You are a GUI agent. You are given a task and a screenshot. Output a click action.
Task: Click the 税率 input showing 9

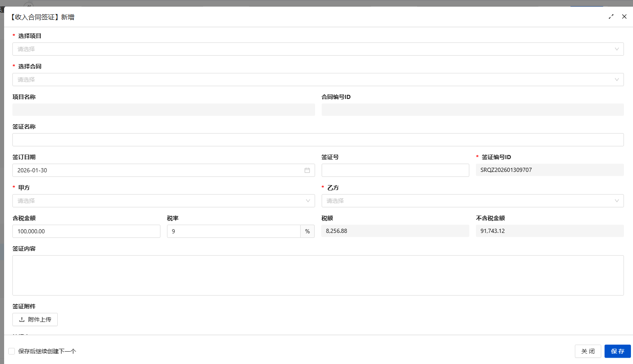tap(233, 231)
